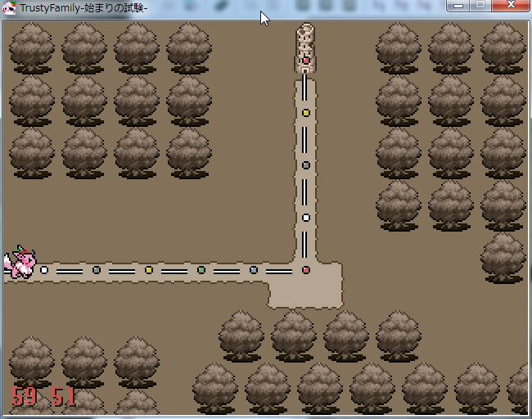Select the gray node on horizontal path
532x419 pixels.
point(97,270)
